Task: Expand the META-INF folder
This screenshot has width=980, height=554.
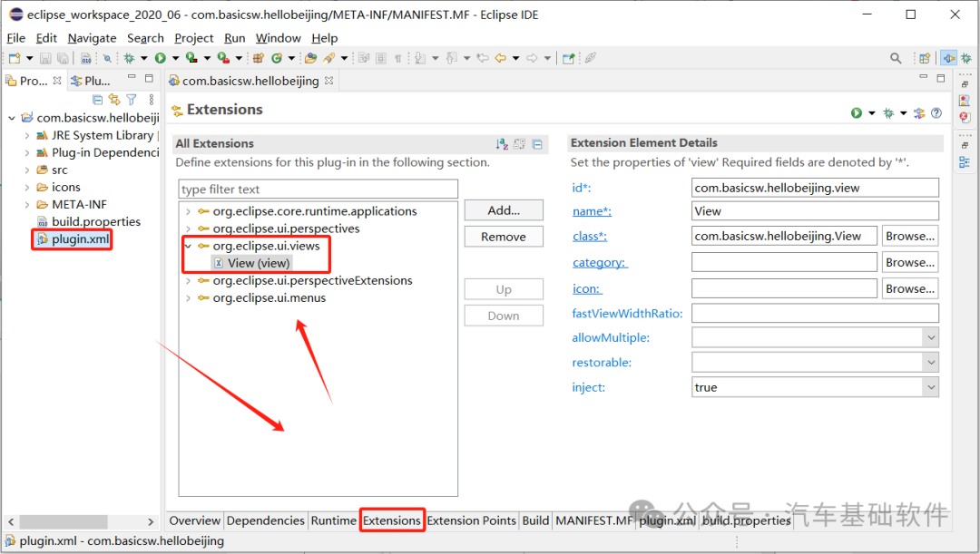Action: 27,205
